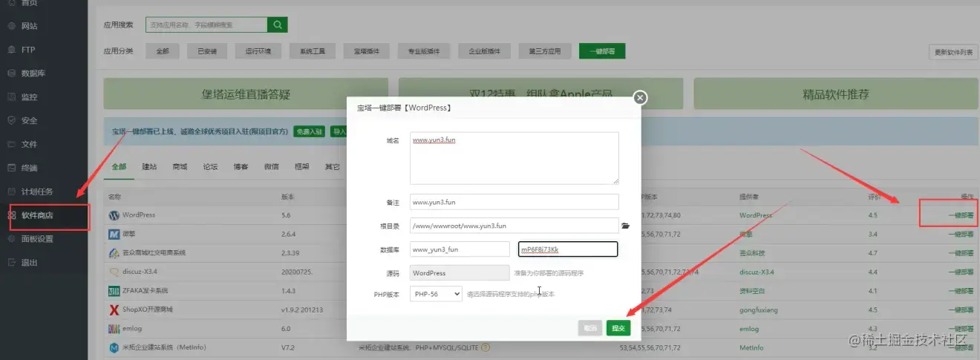The image size is (980, 360).
Task: Click 一键部署 link in 微擎 row
Action: 961,234
